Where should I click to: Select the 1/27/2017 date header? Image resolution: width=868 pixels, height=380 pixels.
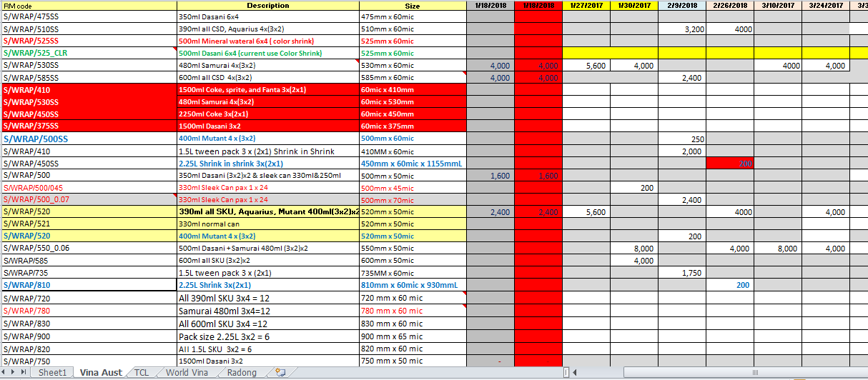click(586, 5)
